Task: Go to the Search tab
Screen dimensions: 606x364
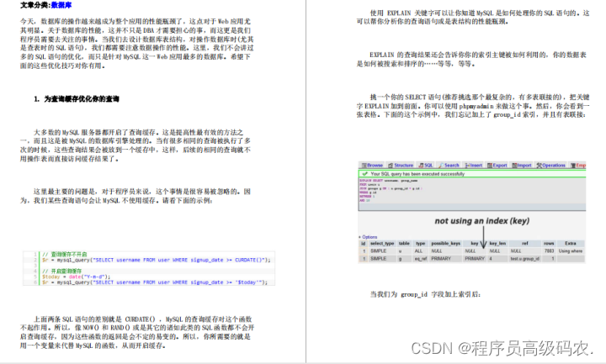Action: [x=449, y=166]
